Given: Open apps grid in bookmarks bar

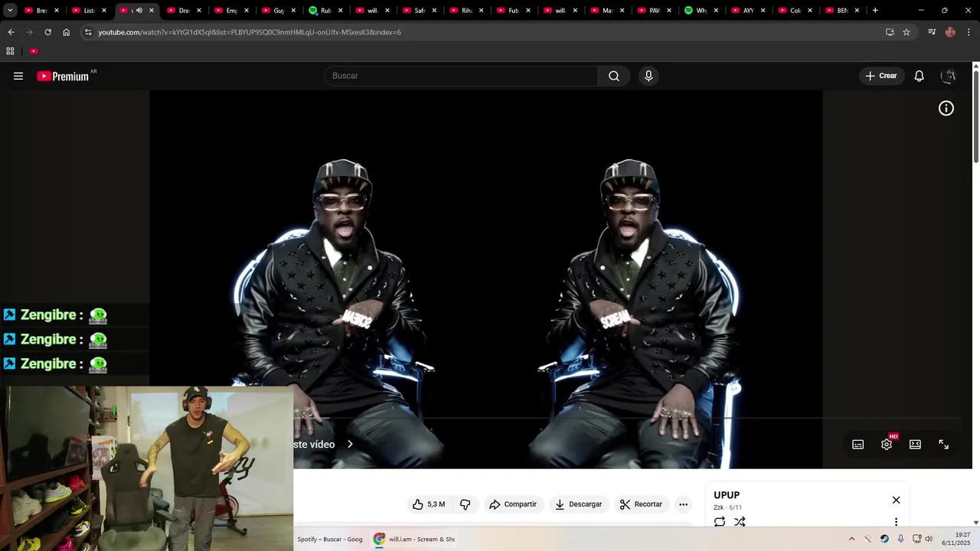Looking at the screenshot, I should (10, 51).
